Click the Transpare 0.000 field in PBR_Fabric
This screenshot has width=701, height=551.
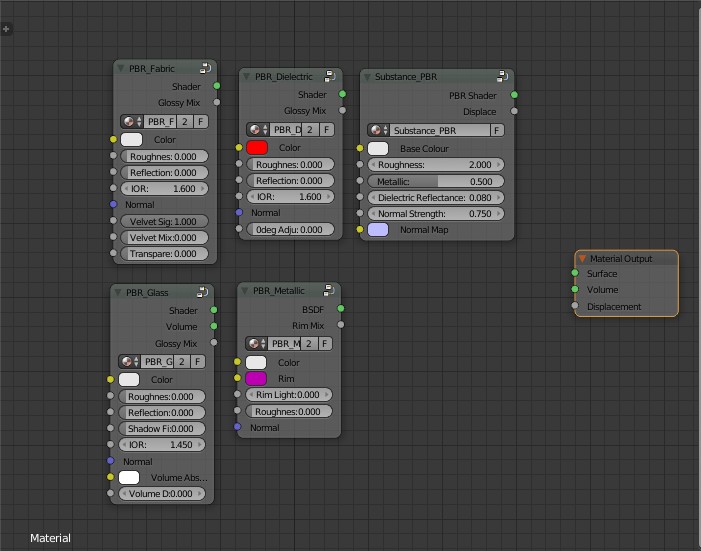tap(165, 254)
